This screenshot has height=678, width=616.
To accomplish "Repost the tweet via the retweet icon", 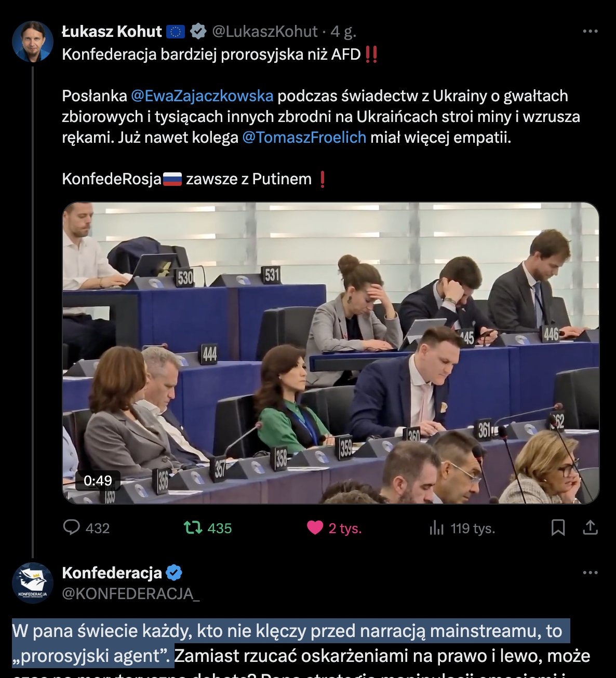I will [x=193, y=528].
